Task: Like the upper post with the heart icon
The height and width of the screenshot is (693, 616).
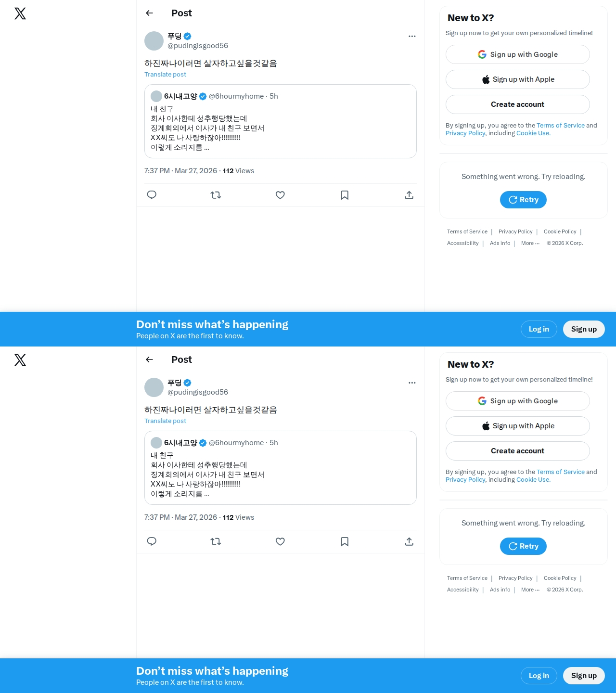Action: [280, 195]
